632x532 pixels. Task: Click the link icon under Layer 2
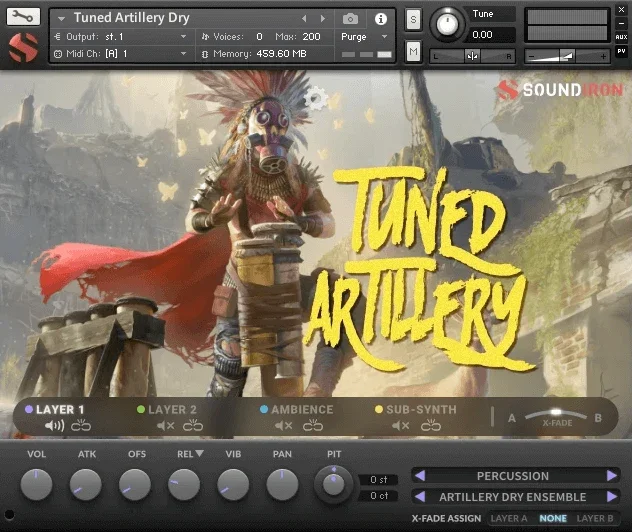click(193, 426)
